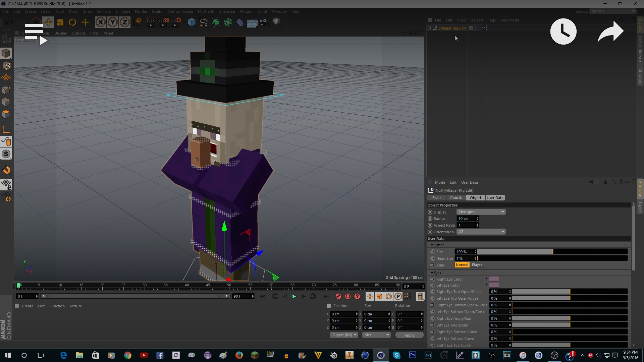644x362 pixels.
Task: Switch to Polygons mode
Action: [x=6, y=114]
